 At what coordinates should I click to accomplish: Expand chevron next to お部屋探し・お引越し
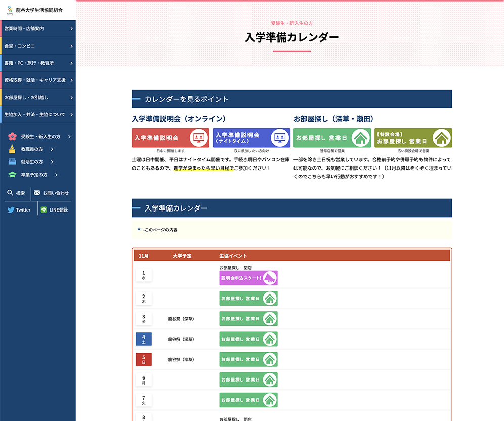(71, 97)
